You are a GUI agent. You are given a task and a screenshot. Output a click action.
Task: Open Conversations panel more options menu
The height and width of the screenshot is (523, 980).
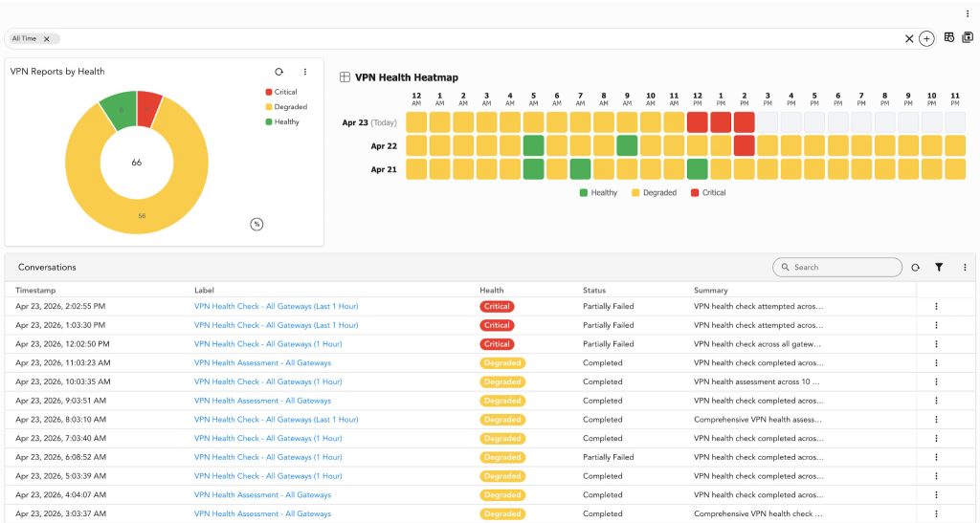[x=965, y=268]
